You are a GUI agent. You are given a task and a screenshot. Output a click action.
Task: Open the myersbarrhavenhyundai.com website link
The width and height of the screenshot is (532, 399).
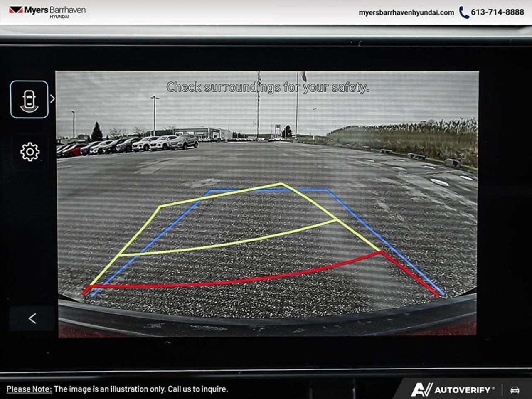[406, 12]
